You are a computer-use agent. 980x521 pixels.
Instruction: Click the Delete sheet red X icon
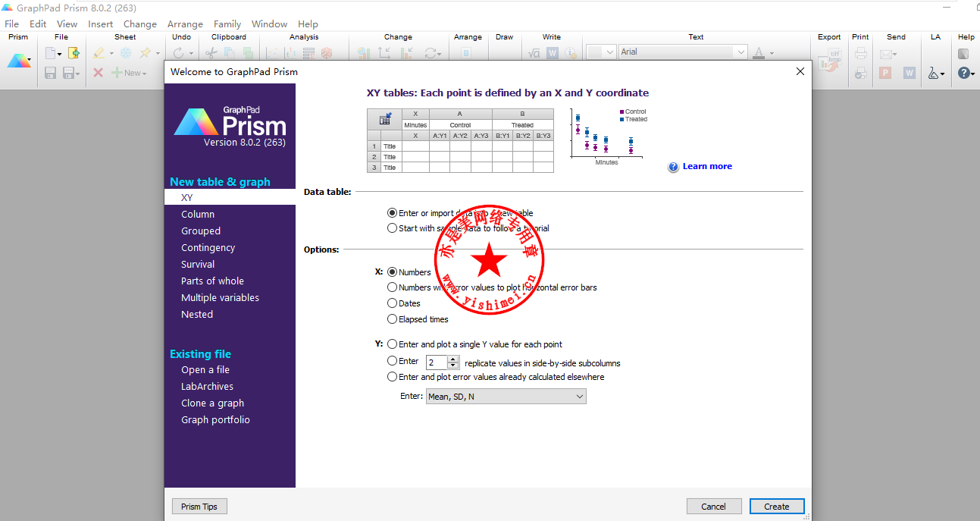(99, 73)
